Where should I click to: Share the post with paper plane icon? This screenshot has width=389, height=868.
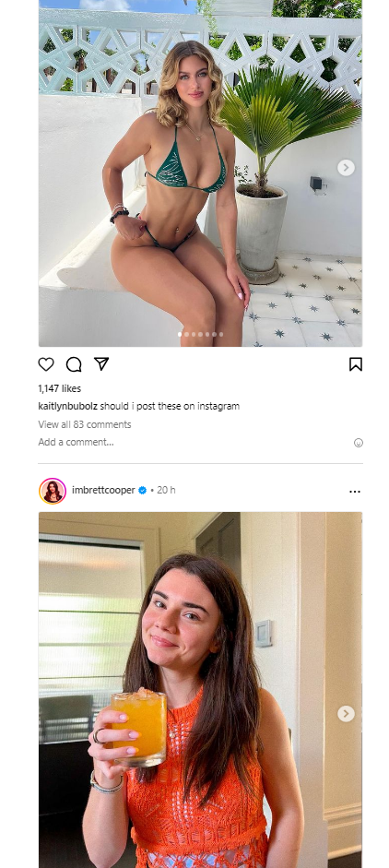pos(101,363)
